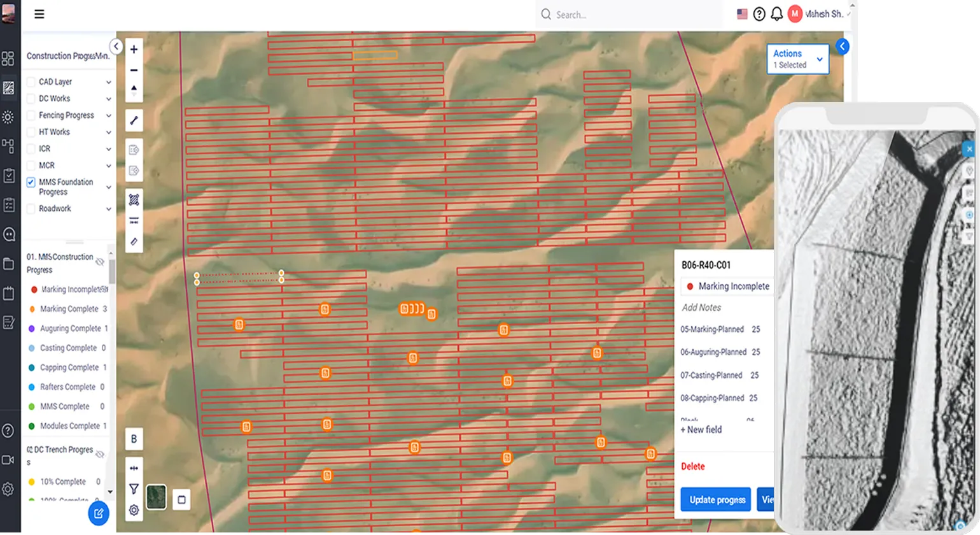Open map settings gear in bottom toolbar
Viewport: 980px width, 535px height.
tap(134, 510)
